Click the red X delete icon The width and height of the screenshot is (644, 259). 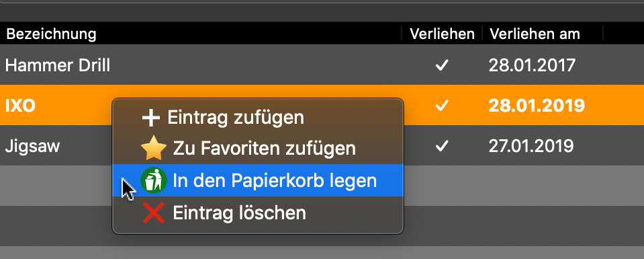[154, 213]
